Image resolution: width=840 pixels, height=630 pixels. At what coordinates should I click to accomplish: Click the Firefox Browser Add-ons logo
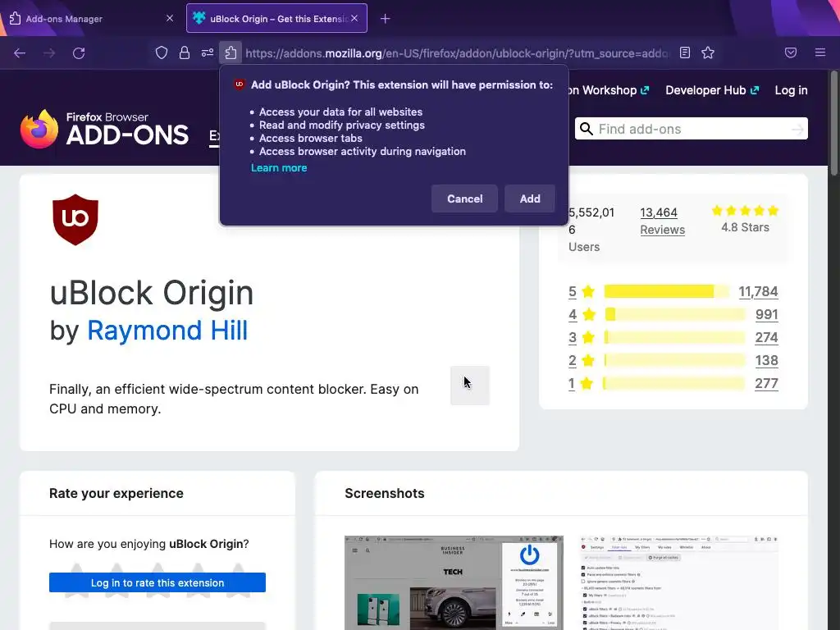[x=104, y=129]
